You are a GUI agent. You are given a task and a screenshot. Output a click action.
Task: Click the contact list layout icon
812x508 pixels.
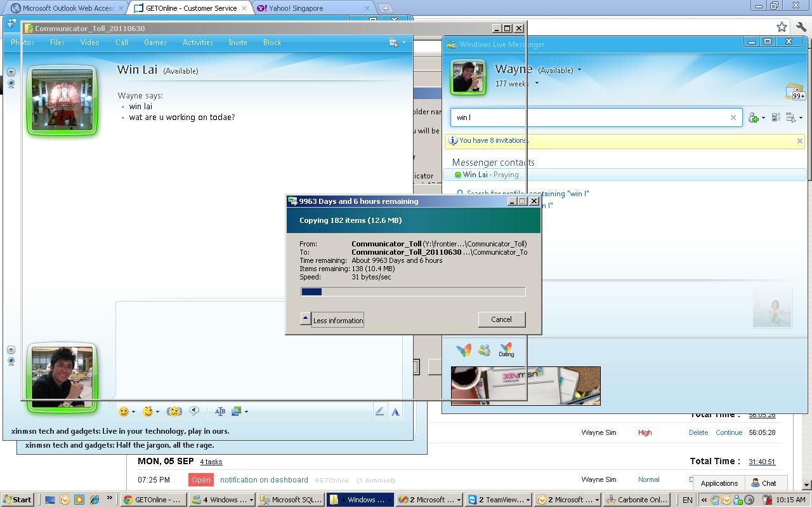coord(776,117)
